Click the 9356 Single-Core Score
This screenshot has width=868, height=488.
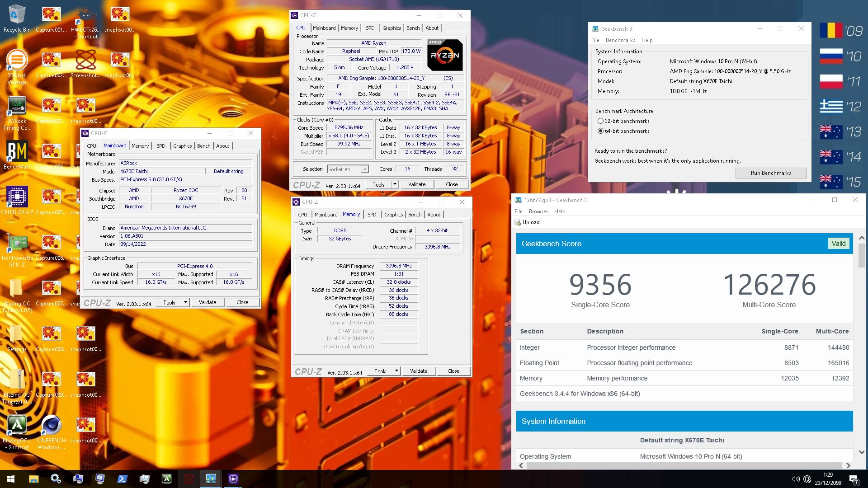[x=600, y=285]
